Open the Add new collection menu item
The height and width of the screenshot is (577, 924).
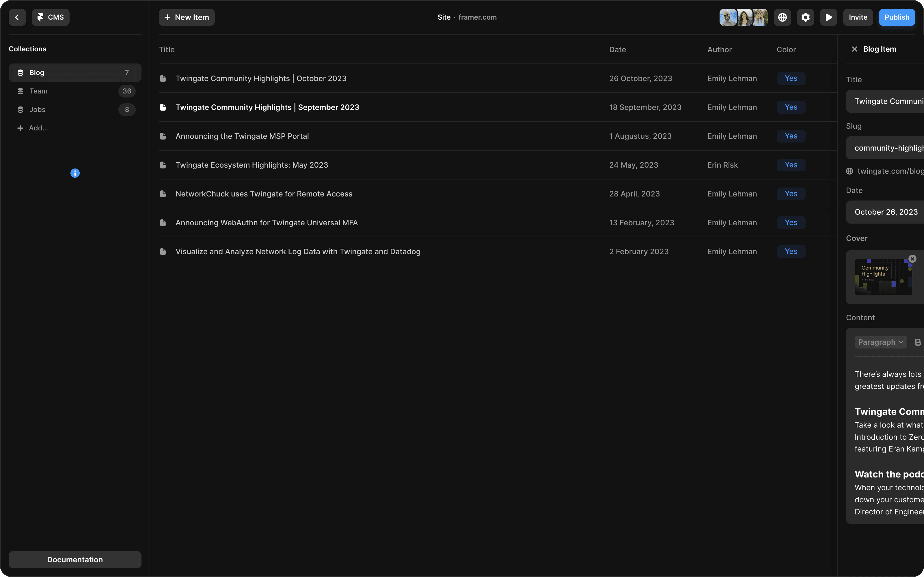[38, 128]
